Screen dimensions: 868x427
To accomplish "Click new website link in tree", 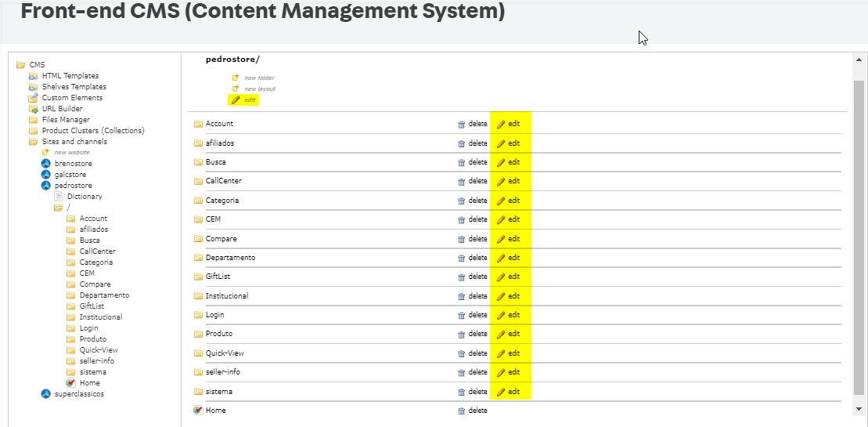I will (x=71, y=152).
